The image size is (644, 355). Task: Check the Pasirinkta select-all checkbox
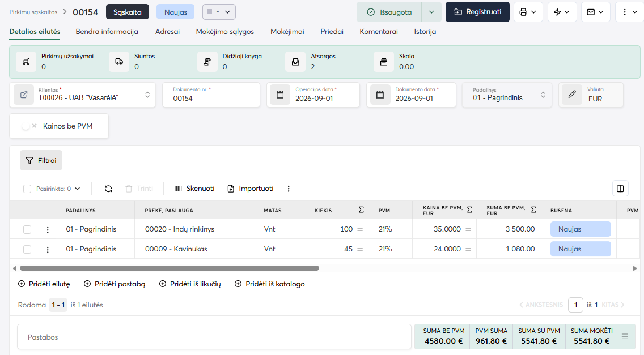(x=27, y=189)
